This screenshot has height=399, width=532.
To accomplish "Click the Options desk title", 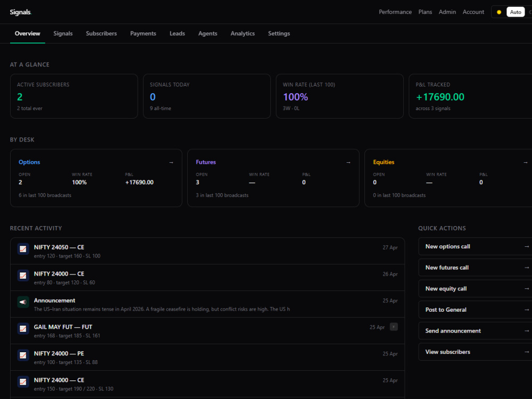I will (x=29, y=162).
